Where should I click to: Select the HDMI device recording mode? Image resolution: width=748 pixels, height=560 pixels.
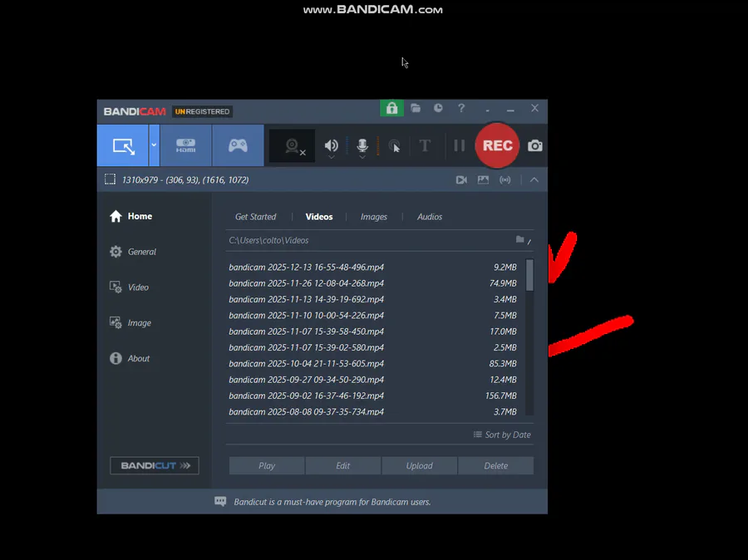185,145
